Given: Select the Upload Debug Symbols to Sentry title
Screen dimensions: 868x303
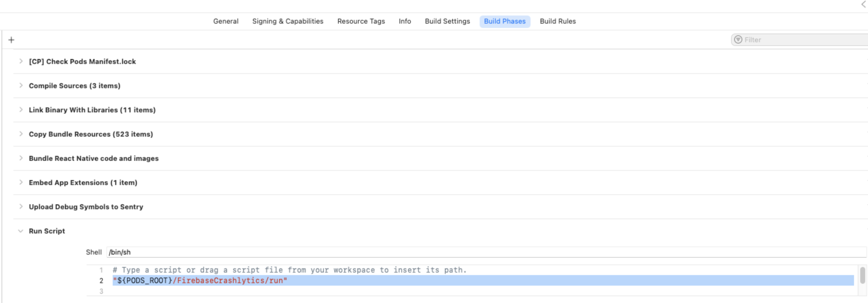Looking at the screenshot, I should coord(86,207).
